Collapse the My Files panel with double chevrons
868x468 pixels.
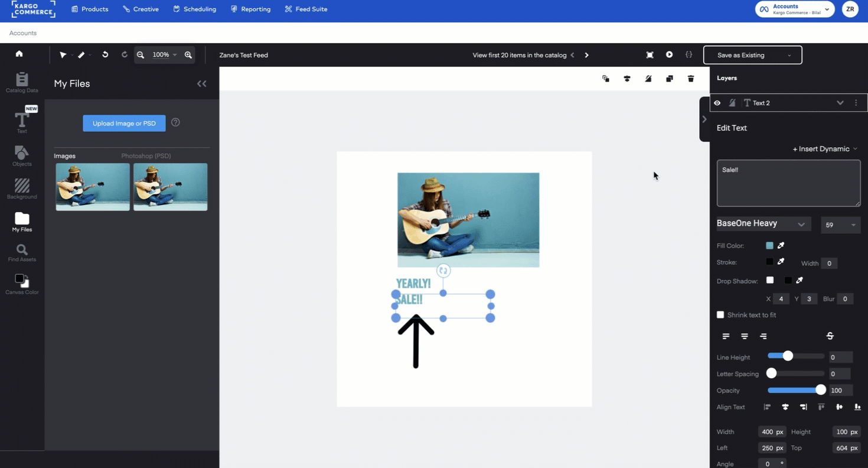pos(201,83)
